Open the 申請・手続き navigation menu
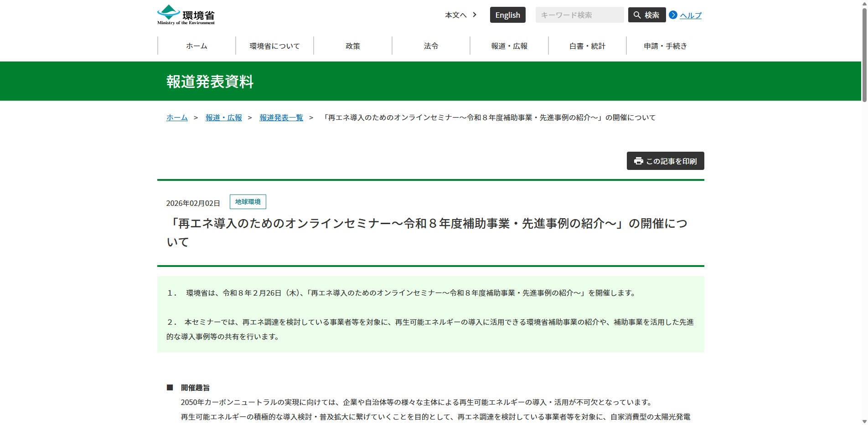This screenshot has height=425, width=868. click(665, 46)
